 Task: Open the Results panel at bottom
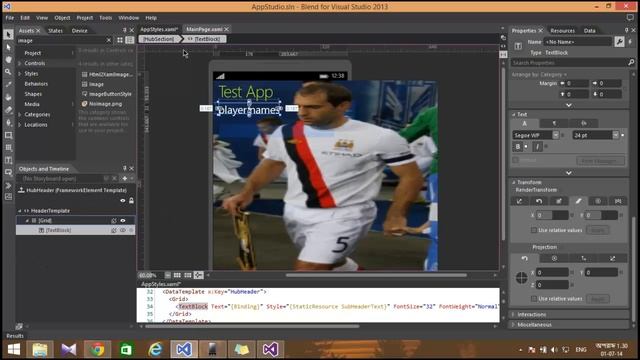pyautogui.click(x=15, y=336)
